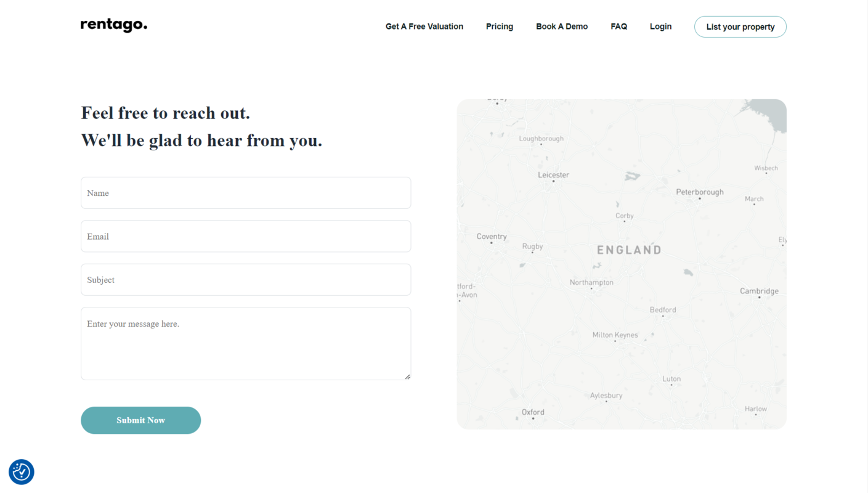This screenshot has height=493, width=868.
Task: Focus the Name input field
Action: tap(246, 193)
